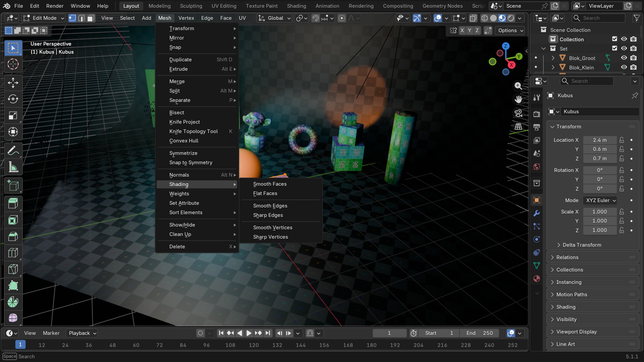Hide Blok_Groot in viewport via eye icon
Viewport: 644px width, 362px height.
(x=624, y=58)
